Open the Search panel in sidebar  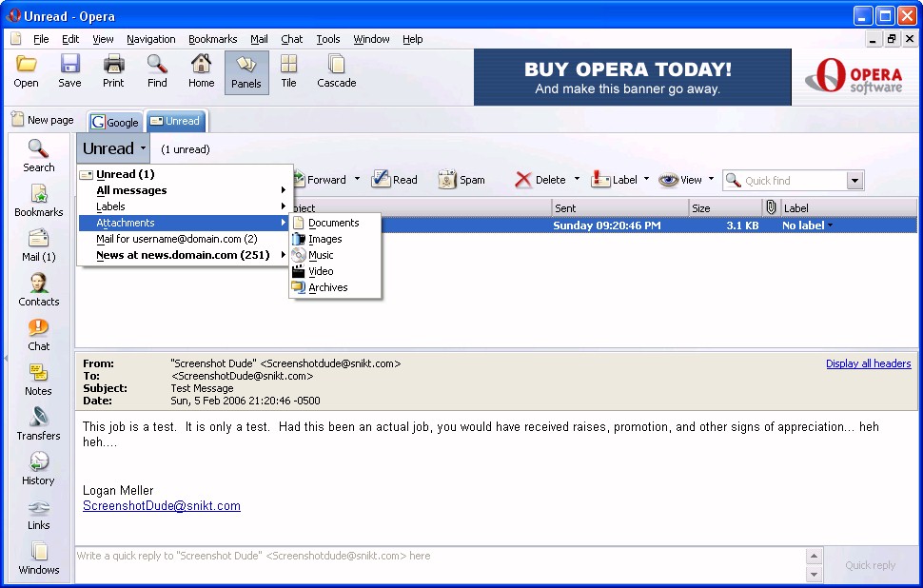(x=39, y=156)
